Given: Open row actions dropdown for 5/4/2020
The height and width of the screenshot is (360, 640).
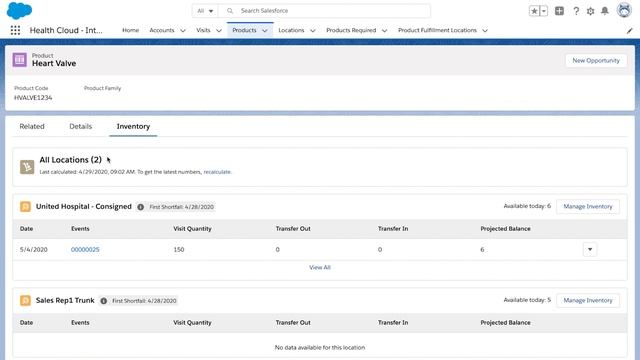Looking at the screenshot, I should point(590,249).
